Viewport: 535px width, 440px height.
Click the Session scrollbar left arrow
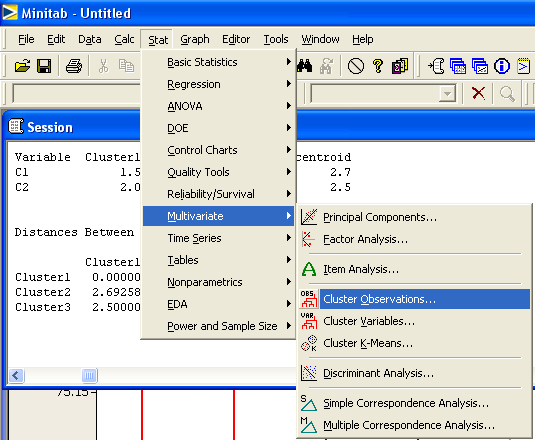(x=16, y=376)
